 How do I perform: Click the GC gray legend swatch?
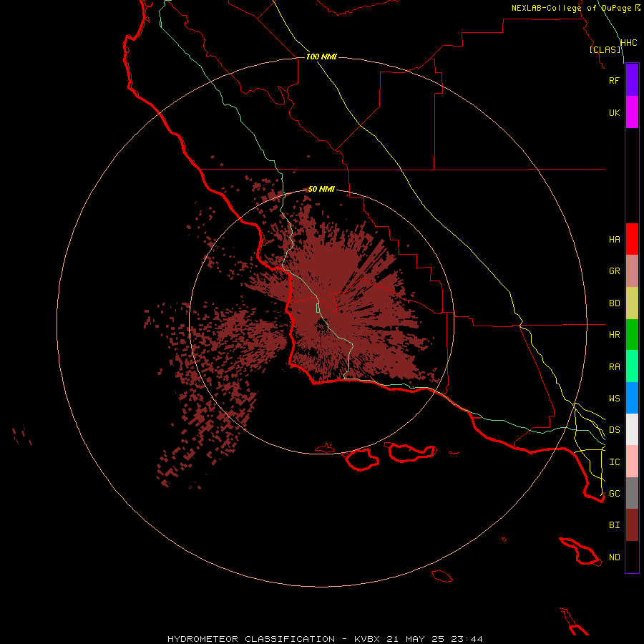tap(632, 493)
